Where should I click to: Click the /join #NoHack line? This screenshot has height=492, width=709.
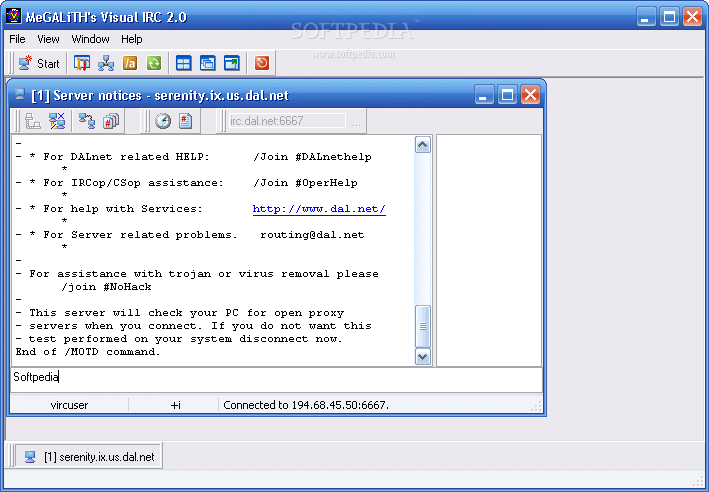tap(106, 287)
